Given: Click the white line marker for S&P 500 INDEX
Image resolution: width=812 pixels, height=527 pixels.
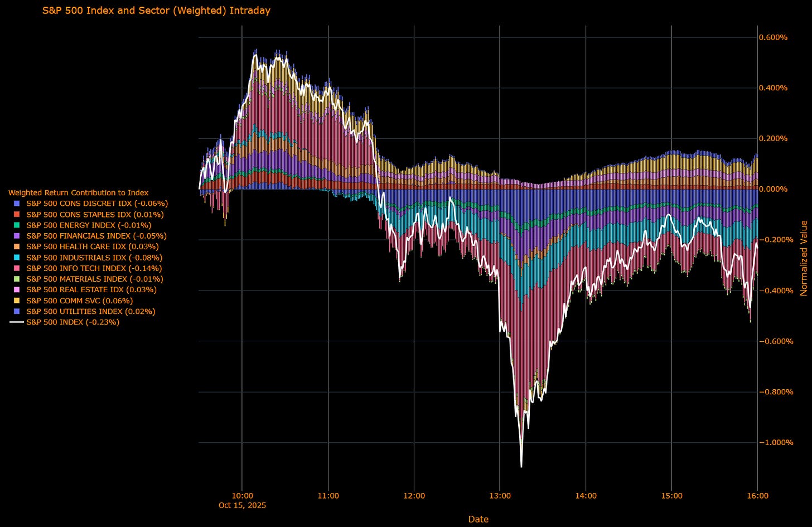Looking at the screenshot, I should point(17,322).
